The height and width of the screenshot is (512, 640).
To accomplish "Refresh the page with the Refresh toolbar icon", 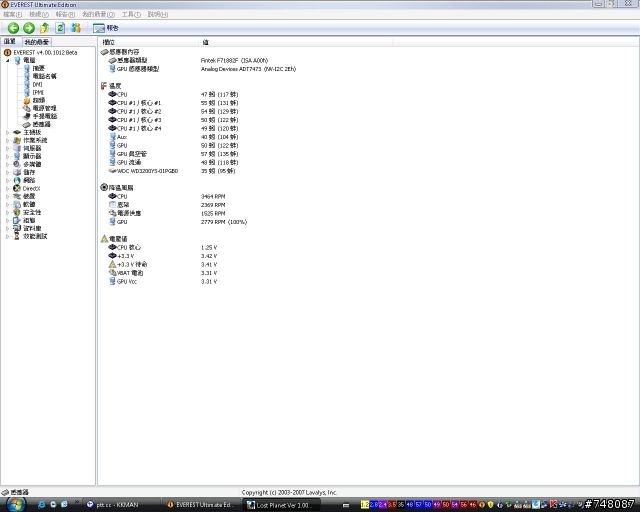I will coord(60,28).
